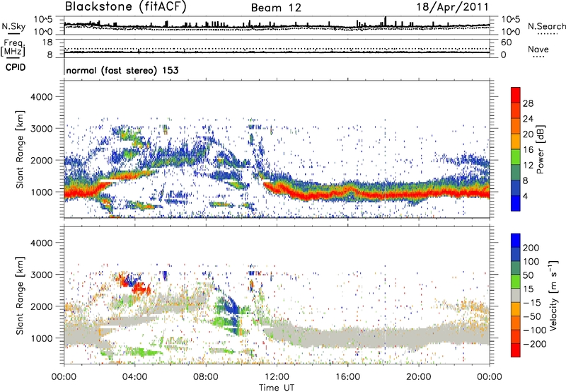Click the "08:00" time tick label
The width and height of the screenshot is (566, 392).
click(206, 377)
